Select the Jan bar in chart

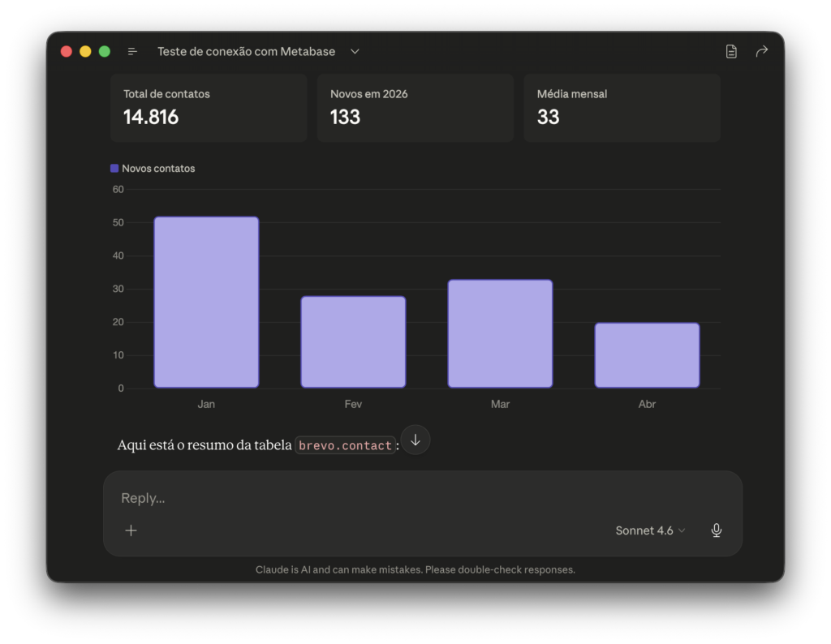tap(206, 302)
